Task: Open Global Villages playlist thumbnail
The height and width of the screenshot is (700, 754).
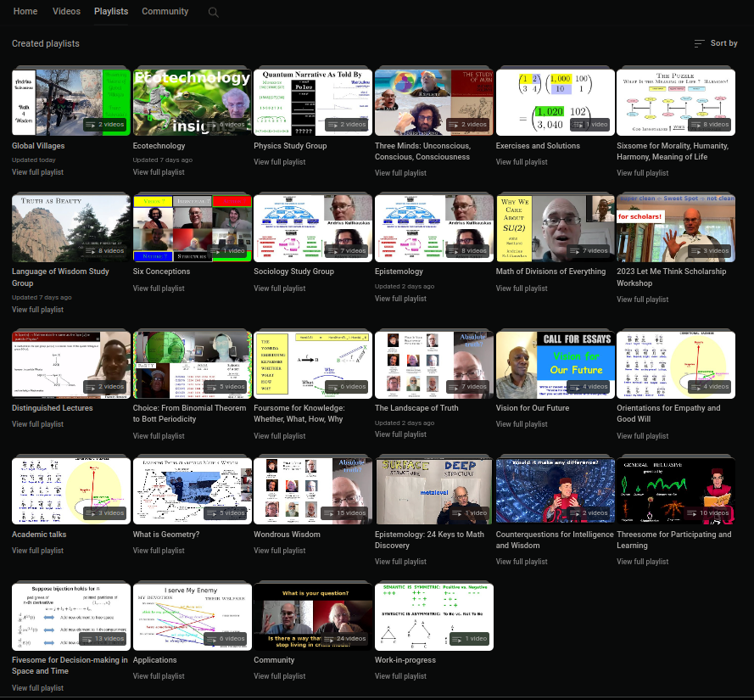Action: click(x=71, y=103)
